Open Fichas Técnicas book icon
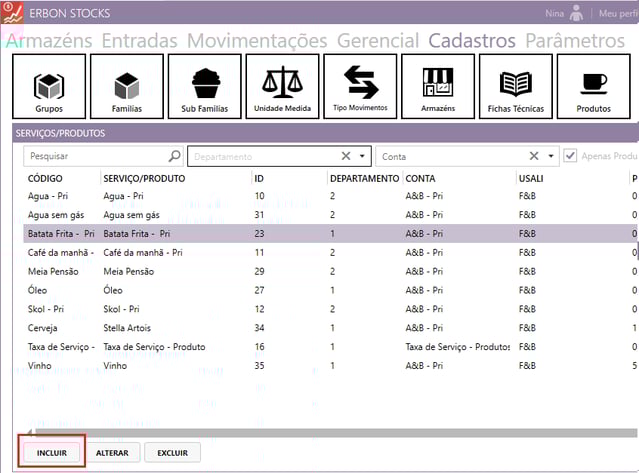This screenshot has height=473, width=639. click(x=515, y=86)
